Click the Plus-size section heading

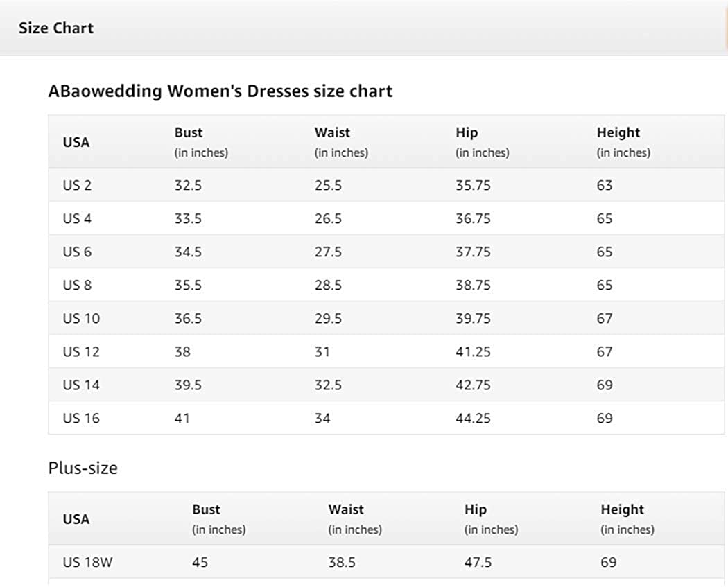[x=83, y=468]
